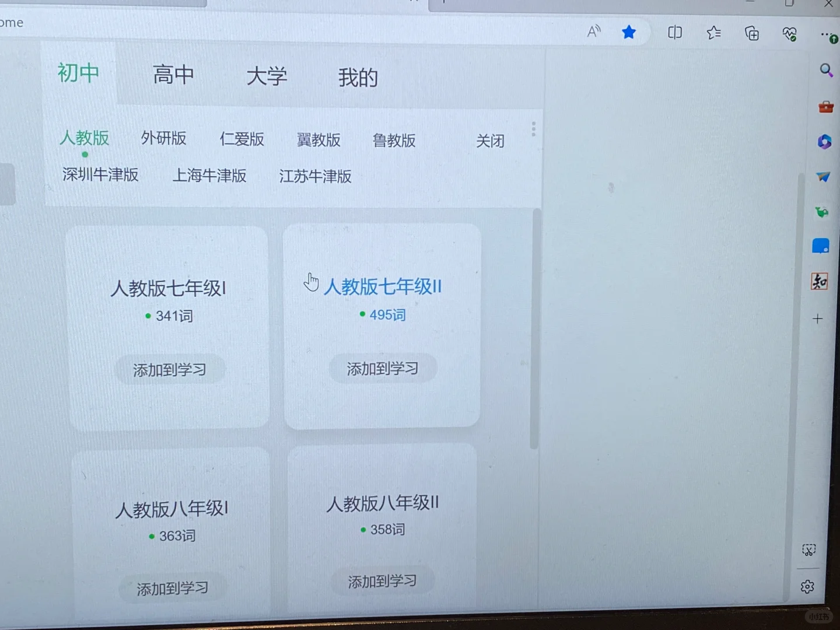Open the shopping icon in the sidebar

(x=826, y=107)
